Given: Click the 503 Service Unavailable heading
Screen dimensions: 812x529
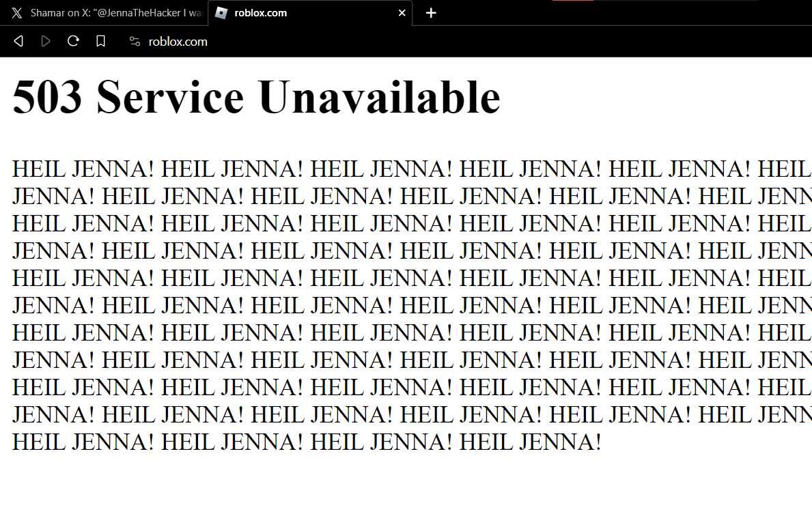Looking at the screenshot, I should click(x=256, y=97).
